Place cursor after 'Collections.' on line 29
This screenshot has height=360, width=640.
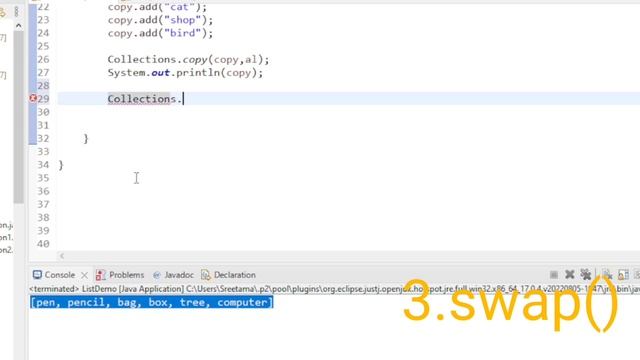[183, 99]
